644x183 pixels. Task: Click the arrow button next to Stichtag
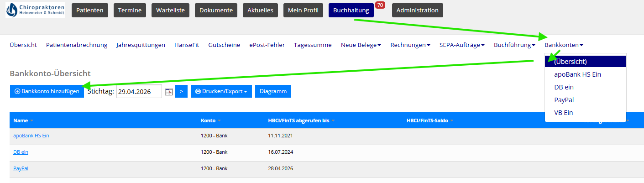click(x=181, y=91)
